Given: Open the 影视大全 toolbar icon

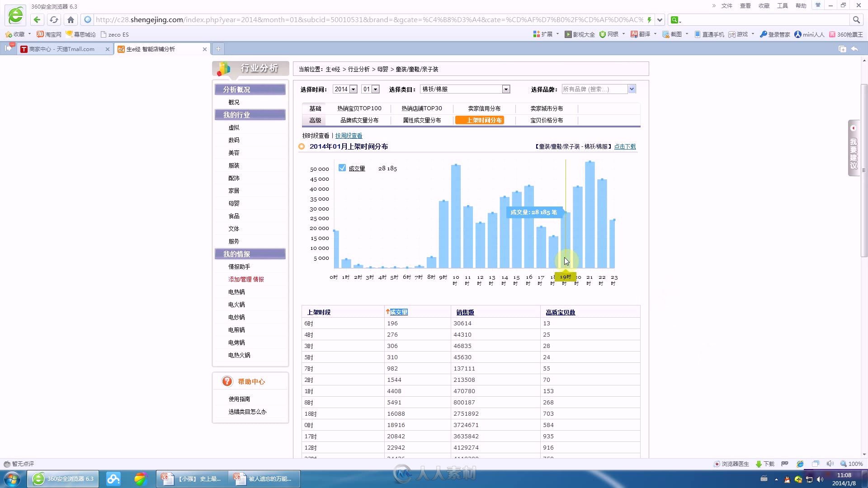Looking at the screenshot, I should point(580,34).
